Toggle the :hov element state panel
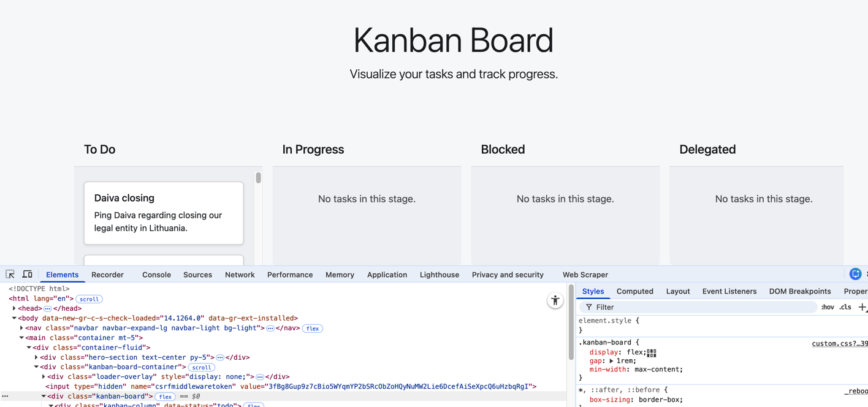The height and width of the screenshot is (407, 868). coord(827,307)
